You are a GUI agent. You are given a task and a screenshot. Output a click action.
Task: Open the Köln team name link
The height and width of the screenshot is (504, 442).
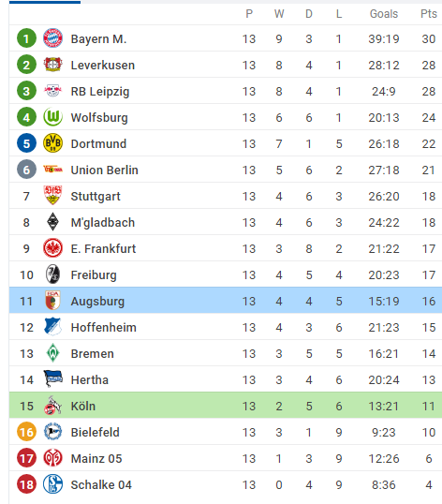coord(83,406)
